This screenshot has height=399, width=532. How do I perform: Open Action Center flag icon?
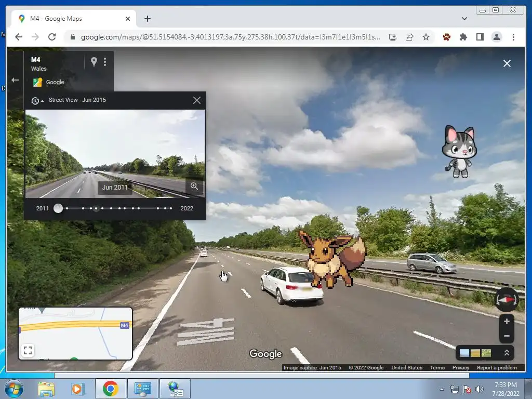(x=467, y=389)
